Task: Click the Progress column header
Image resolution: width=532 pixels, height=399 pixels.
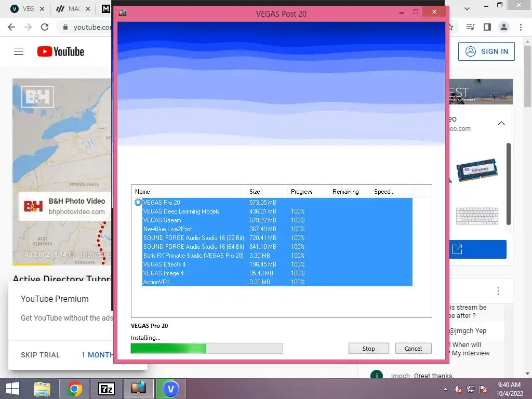Action: (308, 192)
